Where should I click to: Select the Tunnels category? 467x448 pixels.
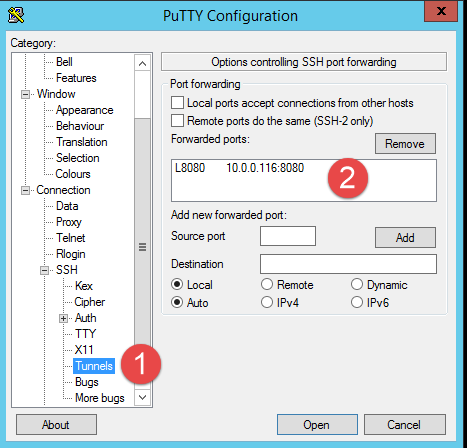point(94,366)
